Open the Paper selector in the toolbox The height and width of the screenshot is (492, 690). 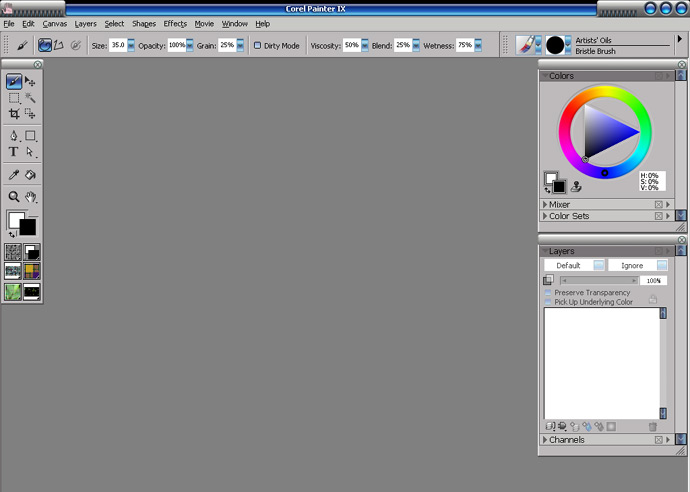(x=13, y=252)
